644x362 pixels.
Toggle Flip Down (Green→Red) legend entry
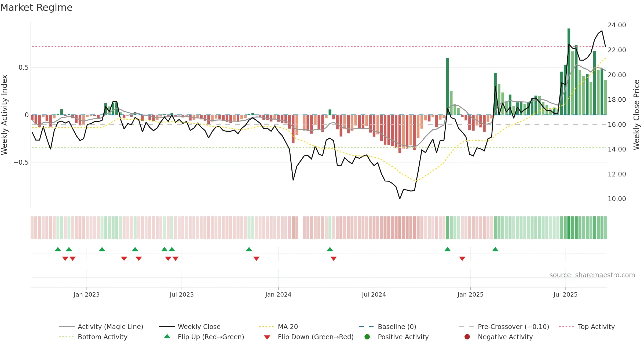pyautogui.click(x=309, y=337)
